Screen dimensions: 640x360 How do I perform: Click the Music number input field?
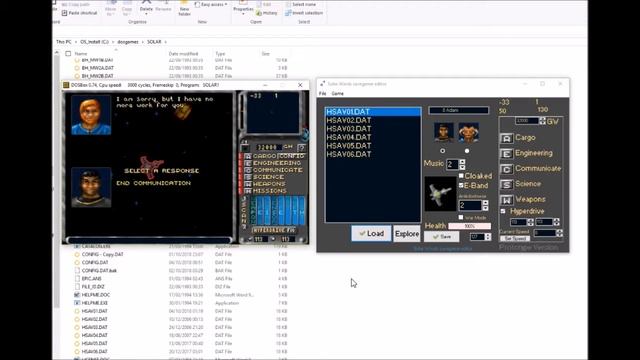452,164
